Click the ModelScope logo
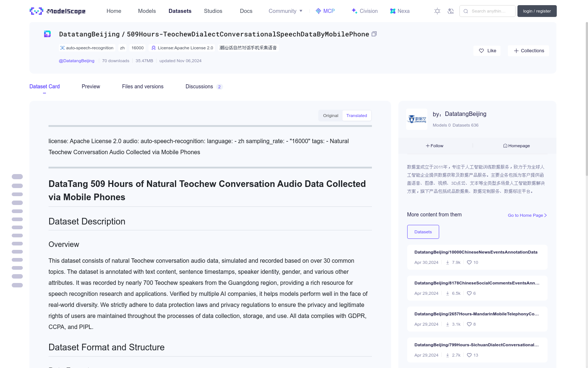The image size is (588, 368). click(x=57, y=11)
